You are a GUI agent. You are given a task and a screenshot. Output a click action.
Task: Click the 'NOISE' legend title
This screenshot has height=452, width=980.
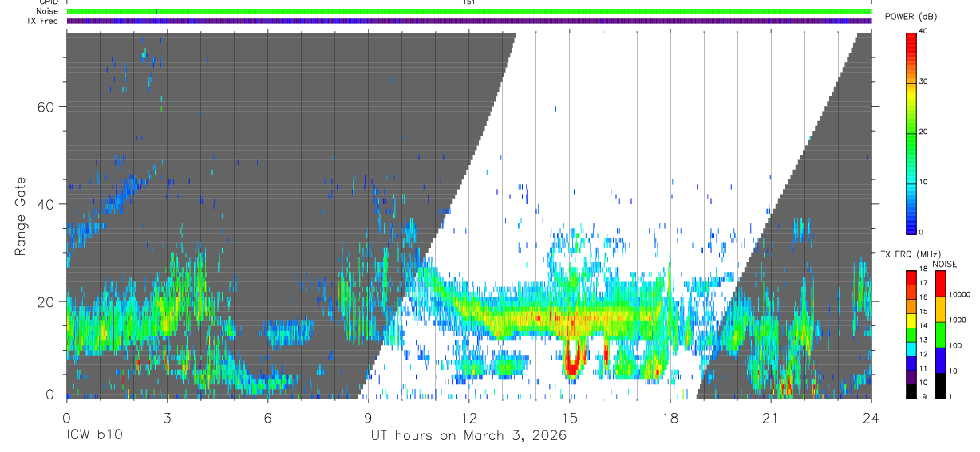tap(944, 264)
